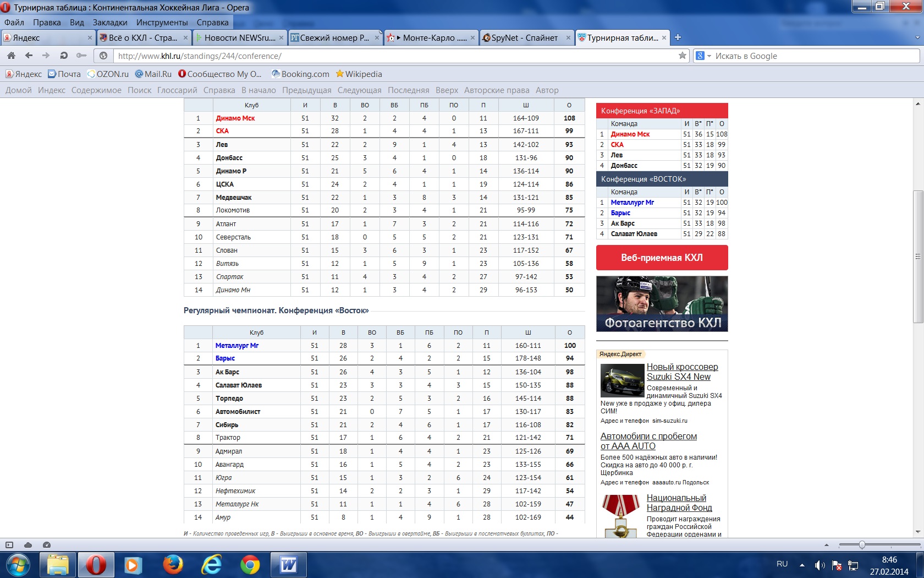924x578 pixels.
Task: Open Windows Start button
Action: pos(18,565)
